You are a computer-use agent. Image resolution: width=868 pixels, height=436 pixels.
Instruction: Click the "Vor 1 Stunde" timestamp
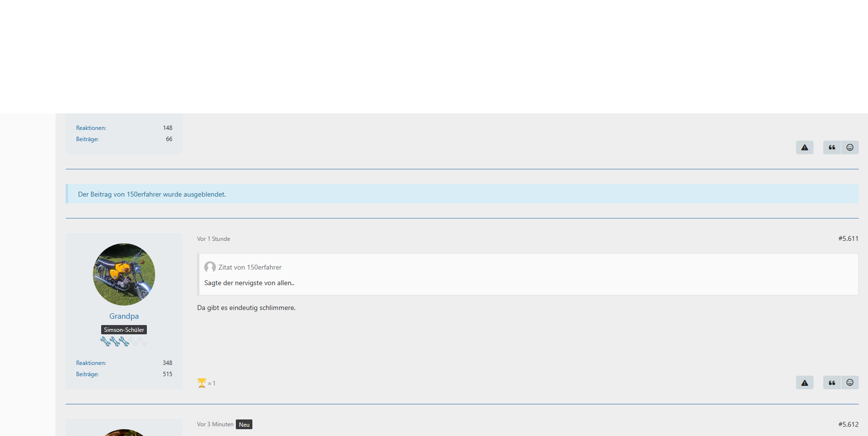coord(213,239)
